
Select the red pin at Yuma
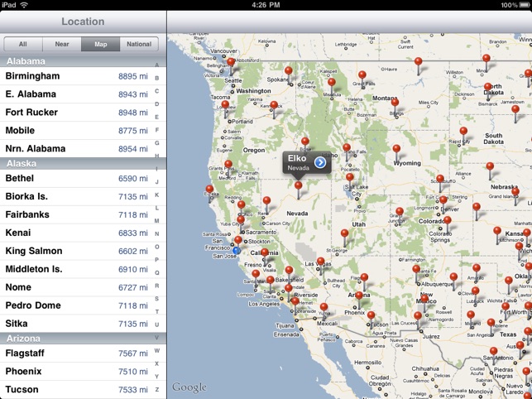324,307
